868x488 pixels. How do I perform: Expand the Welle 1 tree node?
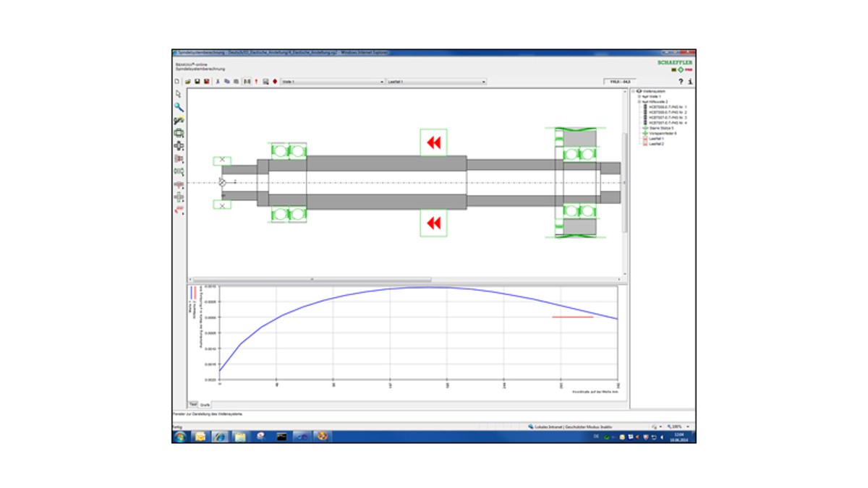638,97
